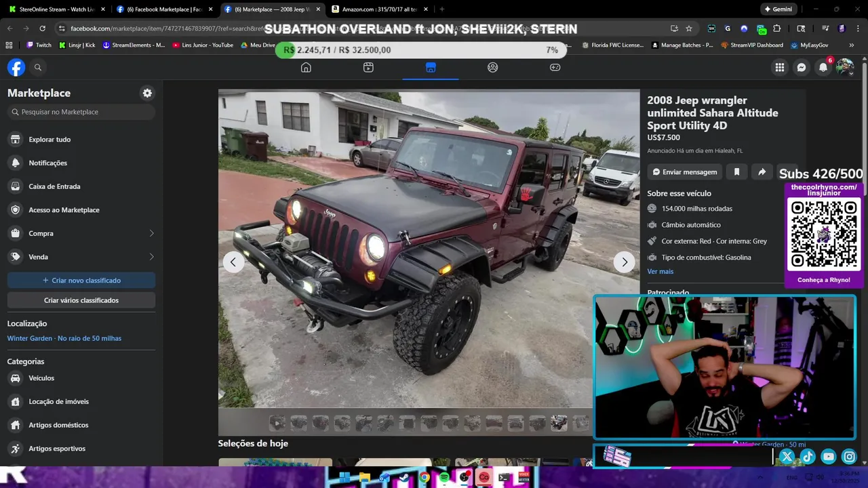Open Locação de imóveis category
The image size is (868, 488).
81,401
